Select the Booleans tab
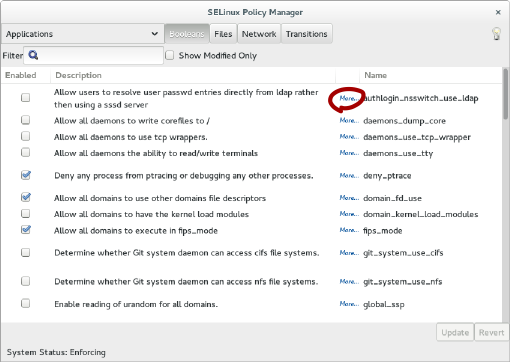The image size is (510, 362). click(x=187, y=34)
